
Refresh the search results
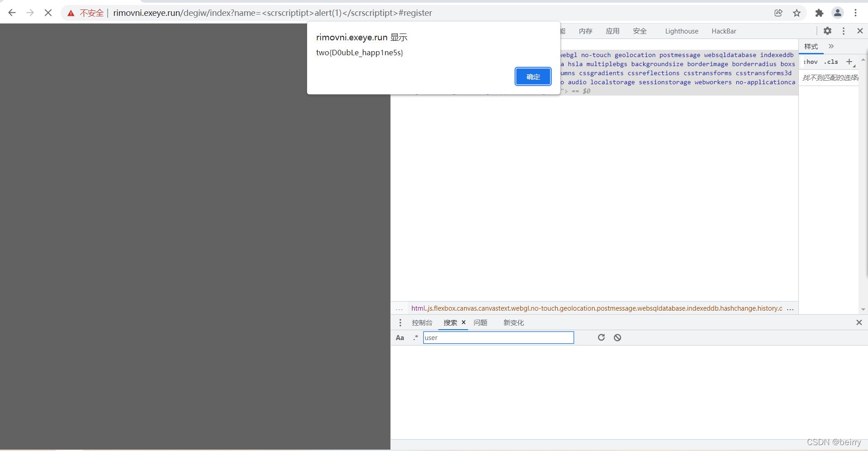[x=601, y=337]
